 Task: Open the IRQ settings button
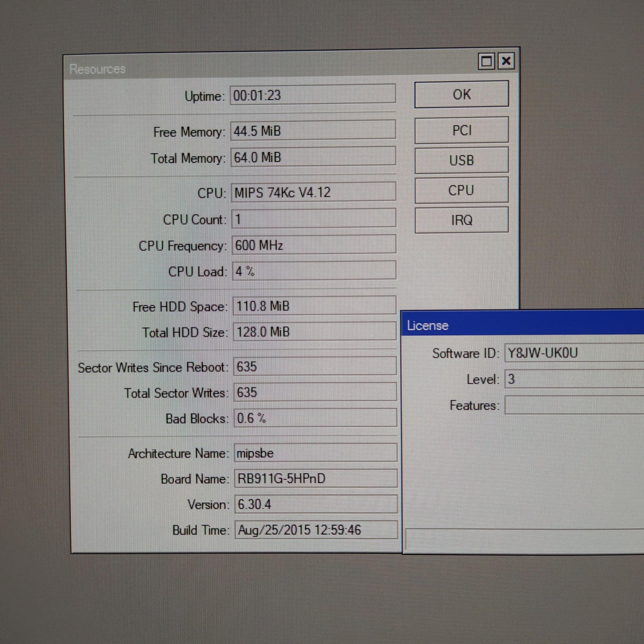coord(461,220)
